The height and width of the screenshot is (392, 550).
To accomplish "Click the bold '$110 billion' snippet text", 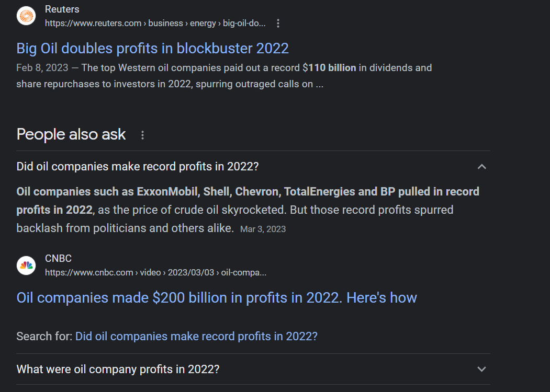I will click(329, 67).
